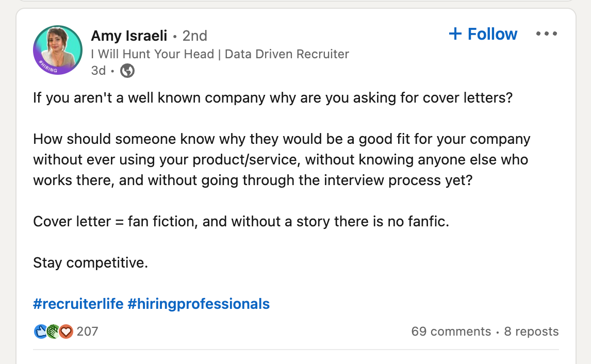Open the #recruiterlife hashtag
The height and width of the screenshot is (364, 591).
[x=78, y=304]
